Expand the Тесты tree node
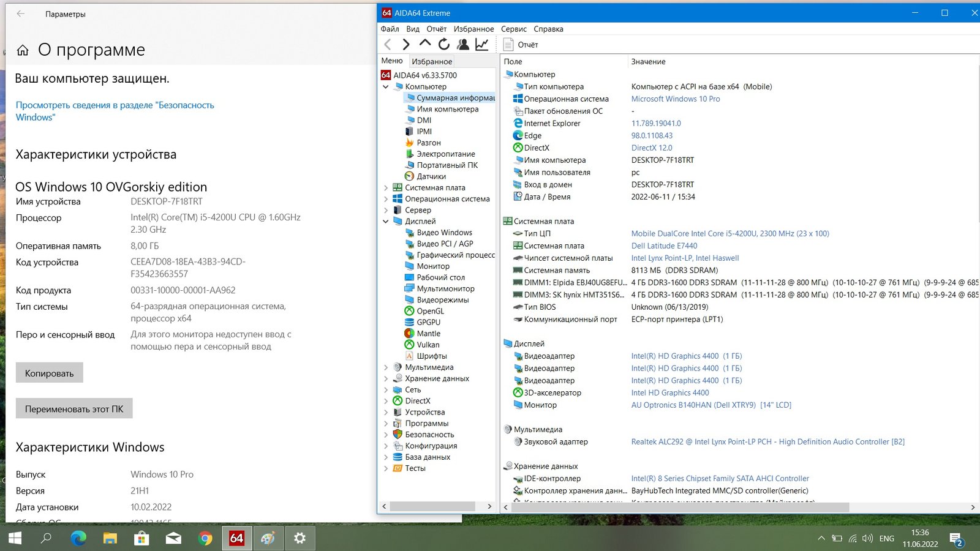The image size is (980, 551). pyautogui.click(x=386, y=468)
